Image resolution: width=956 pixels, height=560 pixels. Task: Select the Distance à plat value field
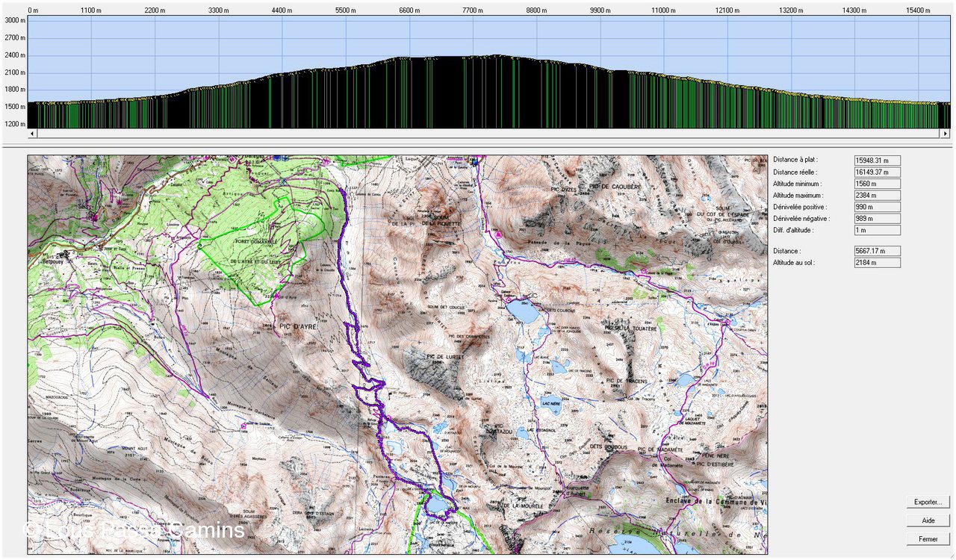click(x=877, y=161)
